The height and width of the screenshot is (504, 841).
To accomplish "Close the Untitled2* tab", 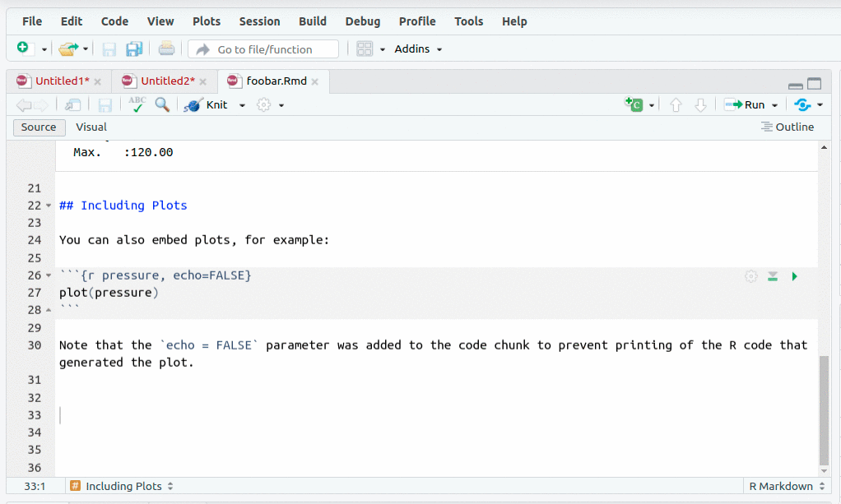I will coord(202,81).
